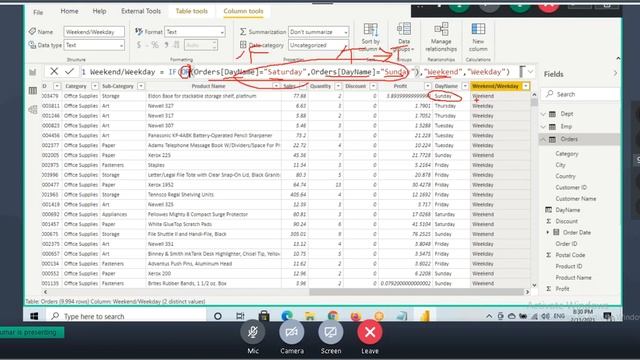Switch to Model view in left sidebar

point(33,109)
